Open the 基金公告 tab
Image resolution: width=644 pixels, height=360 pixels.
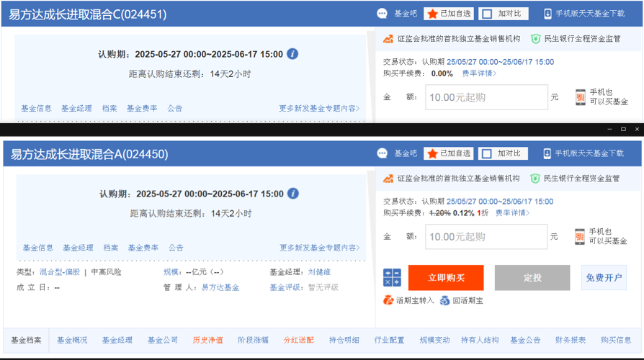(525, 341)
